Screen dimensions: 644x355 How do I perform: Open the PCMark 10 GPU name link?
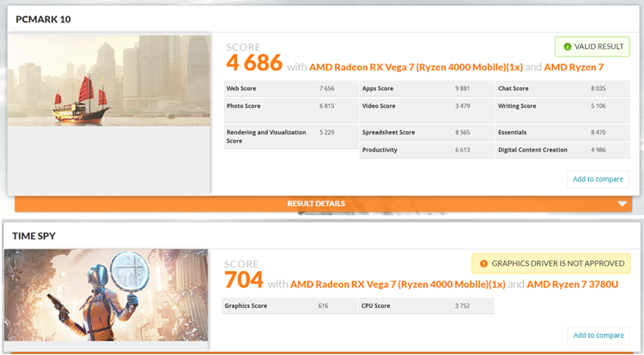416,67
